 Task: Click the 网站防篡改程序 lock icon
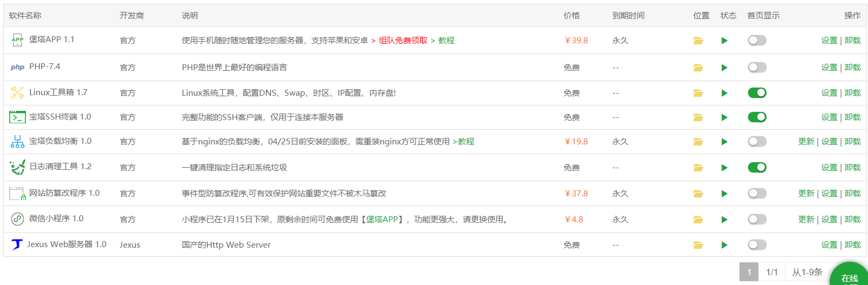tap(17, 193)
